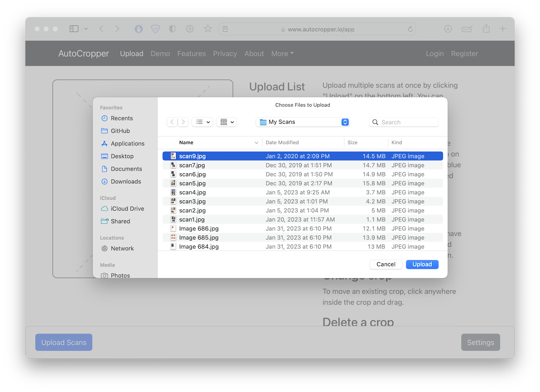Open Recents in the sidebar
Screen dimensions: 540x392
(x=117, y=118)
